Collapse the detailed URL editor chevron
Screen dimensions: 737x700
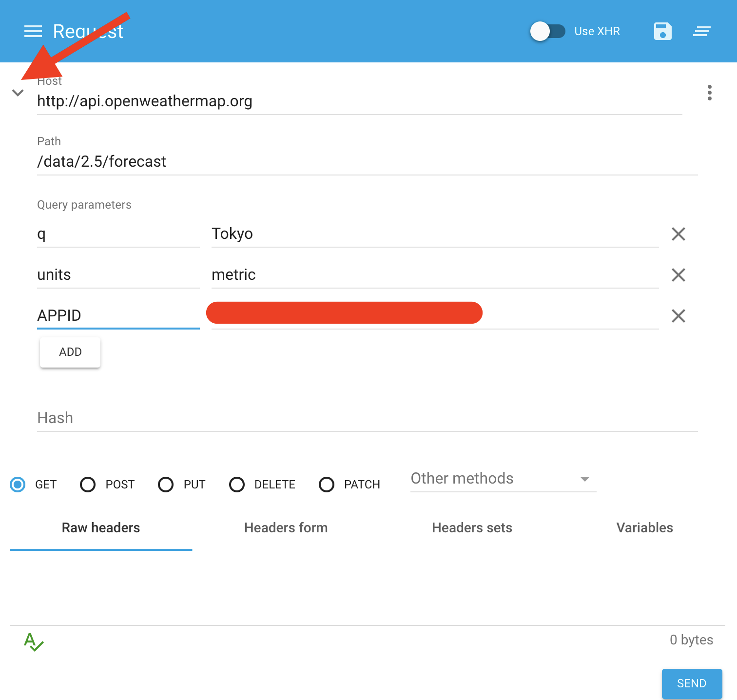click(x=18, y=93)
